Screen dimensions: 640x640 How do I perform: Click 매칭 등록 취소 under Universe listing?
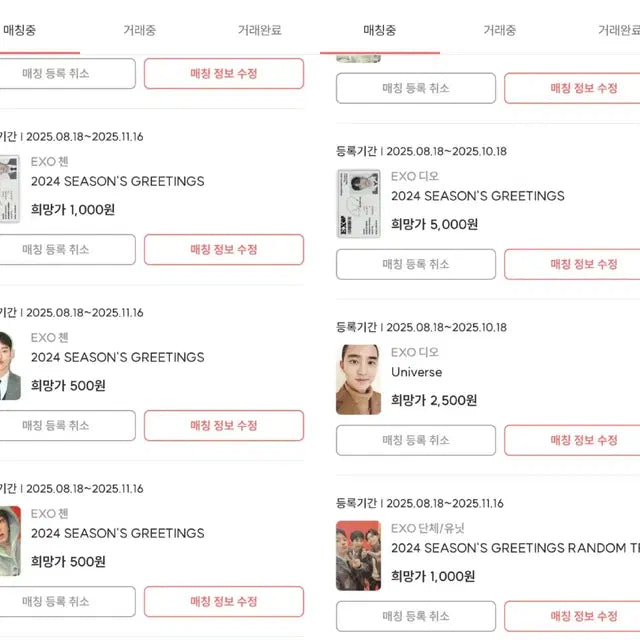(415, 440)
